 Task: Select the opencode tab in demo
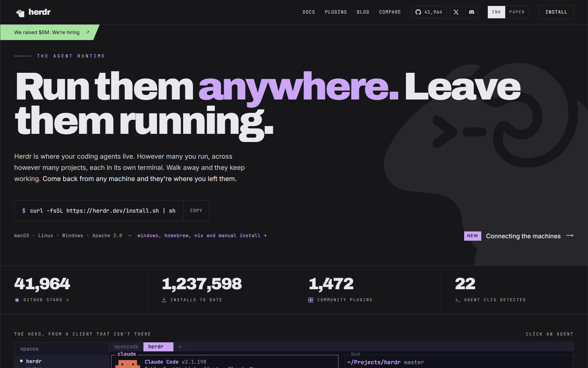[x=126, y=347]
